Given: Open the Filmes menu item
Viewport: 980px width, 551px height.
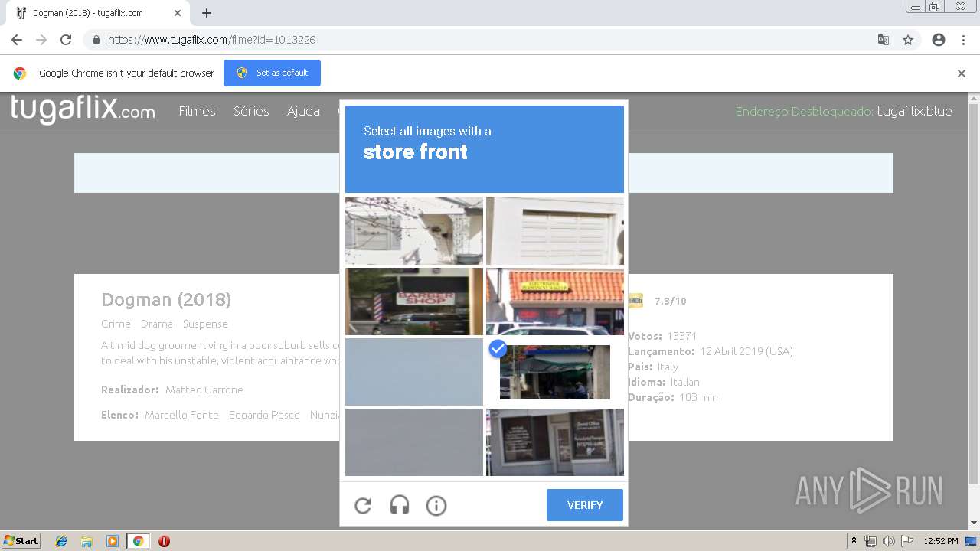Looking at the screenshot, I should tap(197, 111).
